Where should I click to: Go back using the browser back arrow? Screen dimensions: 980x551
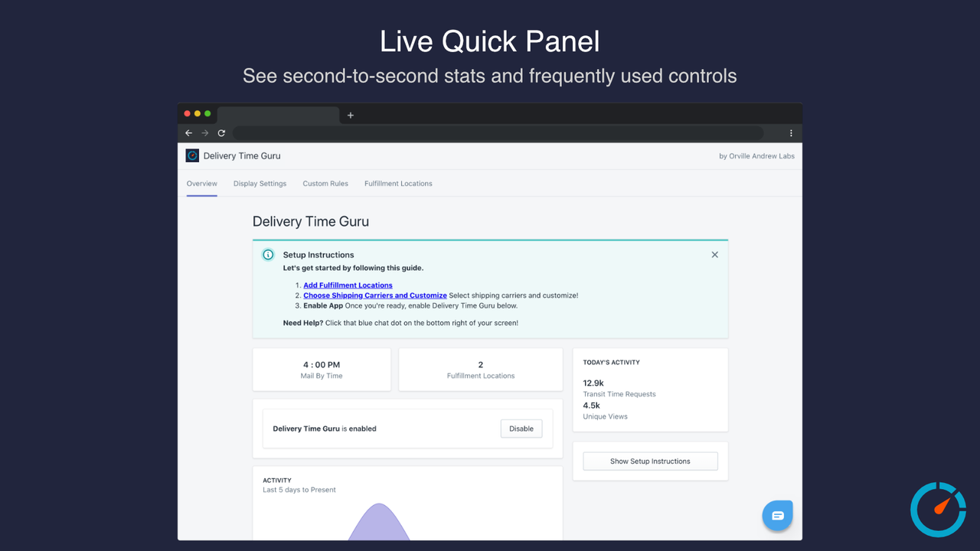point(188,132)
